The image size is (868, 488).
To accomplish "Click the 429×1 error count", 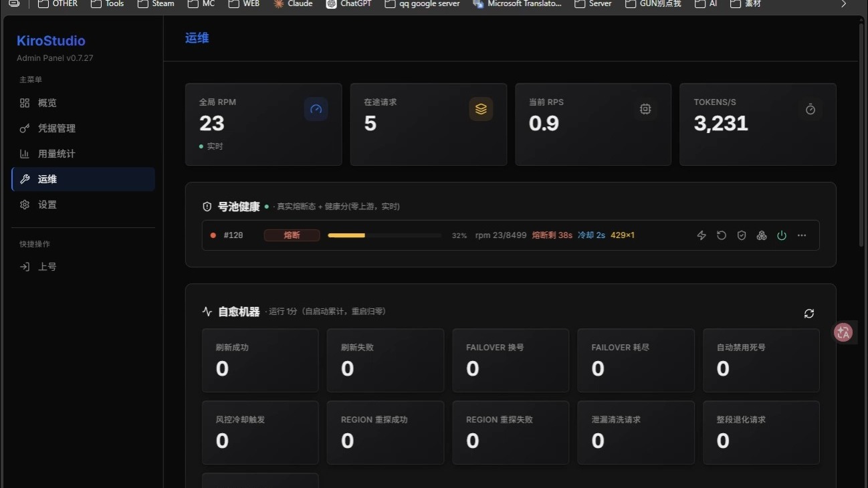I will coord(623,235).
